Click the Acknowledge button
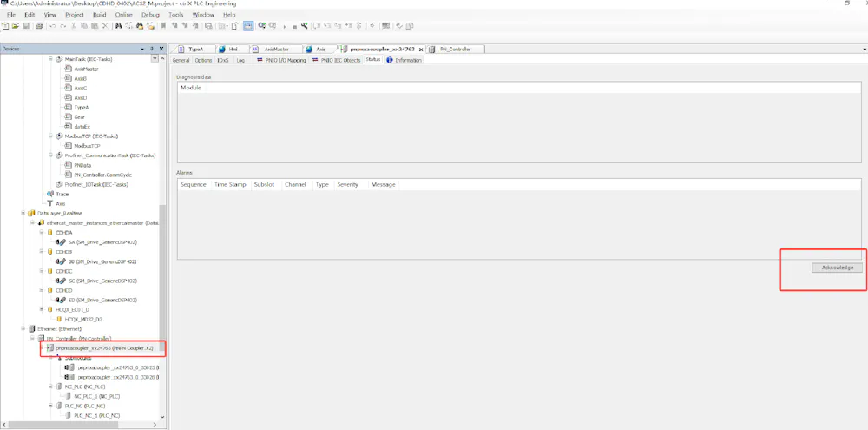Screen dimensions: 868x430 coord(837,268)
